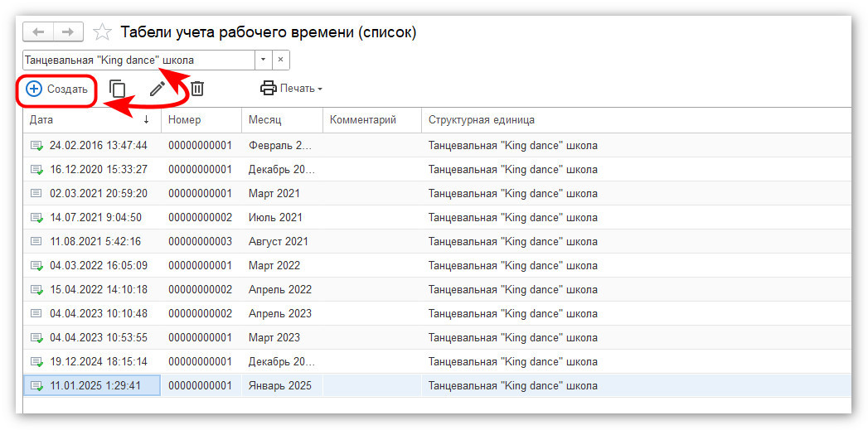Image resolution: width=868 pixels, height=430 pixels.
Task: Select date 11.08.2021 5:42:16
Action: (96, 241)
